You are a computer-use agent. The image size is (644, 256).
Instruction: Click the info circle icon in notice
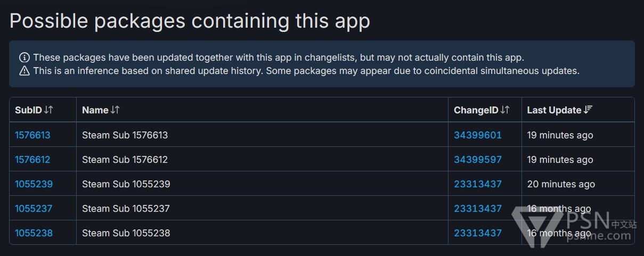click(x=25, y=57)
